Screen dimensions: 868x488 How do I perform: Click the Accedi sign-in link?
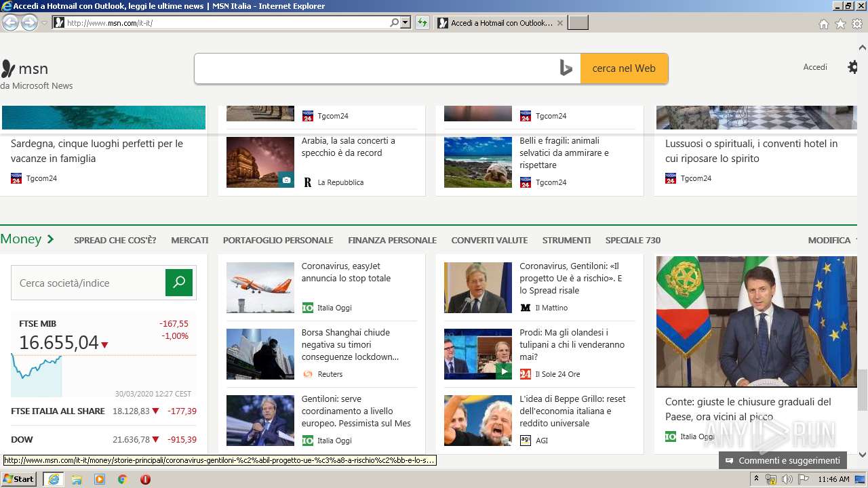tap(815, 67)
